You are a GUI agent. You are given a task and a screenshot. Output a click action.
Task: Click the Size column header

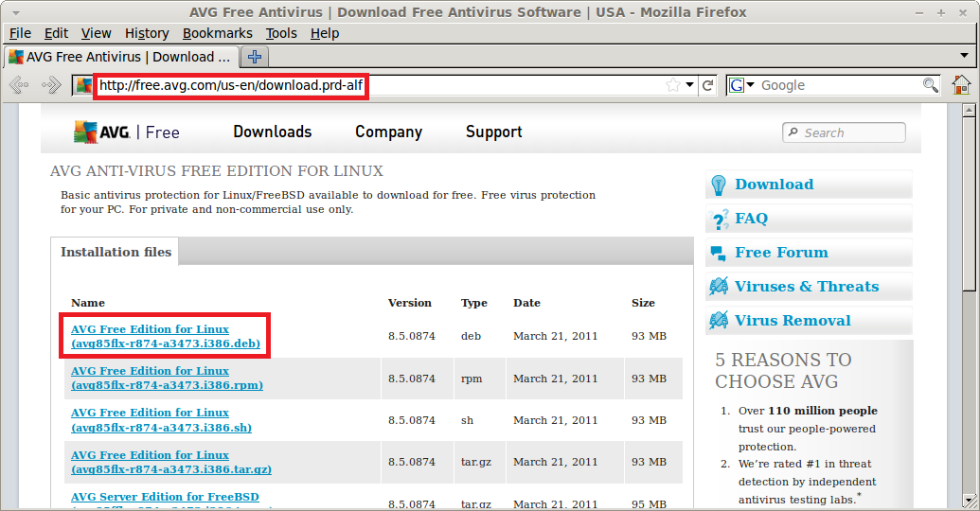[x=643, y=303]
